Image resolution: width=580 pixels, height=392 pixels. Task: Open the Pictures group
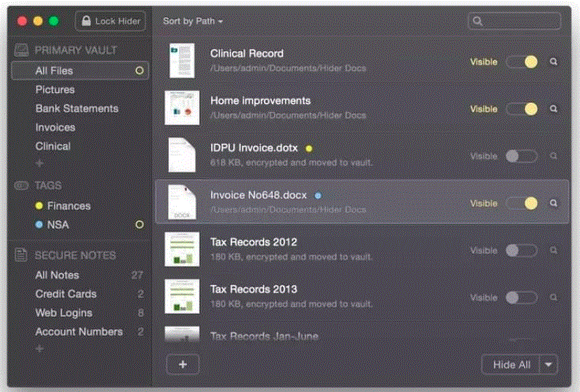(55, 89)
